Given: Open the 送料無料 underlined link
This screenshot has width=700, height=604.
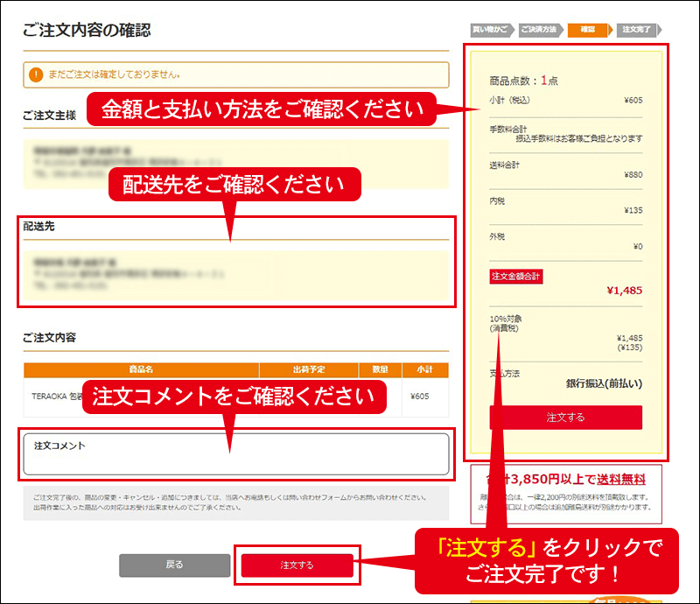Looking at the screenshot, I should click(621, 479).
